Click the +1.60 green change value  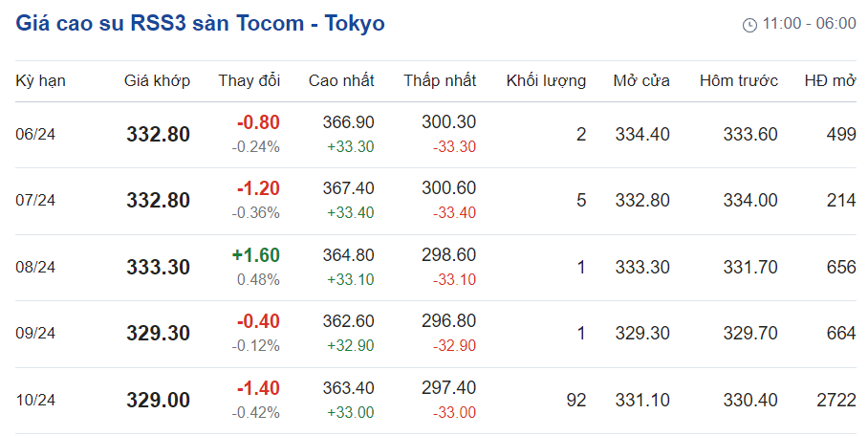255,255
